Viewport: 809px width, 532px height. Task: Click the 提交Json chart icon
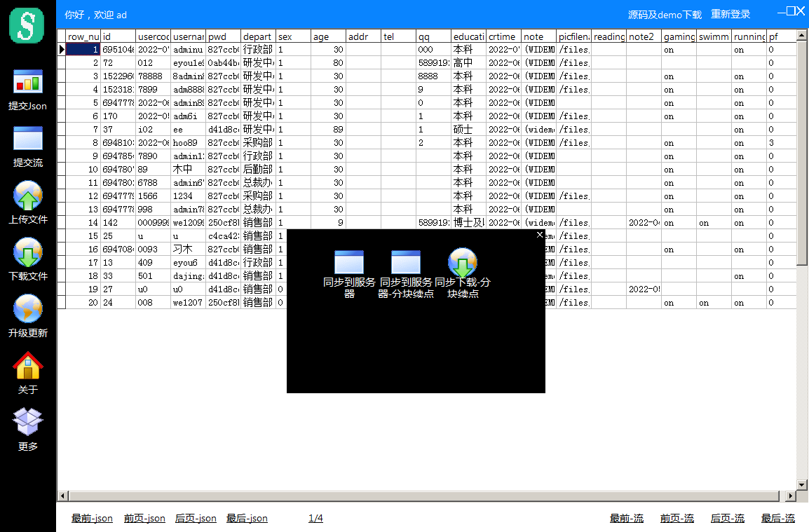point(28,82)
